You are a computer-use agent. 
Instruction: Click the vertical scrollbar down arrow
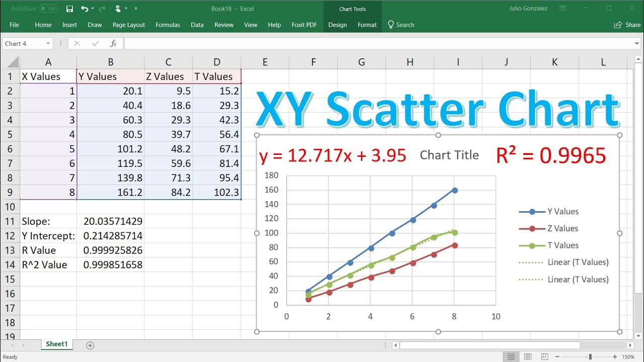[x=638, y=335]
